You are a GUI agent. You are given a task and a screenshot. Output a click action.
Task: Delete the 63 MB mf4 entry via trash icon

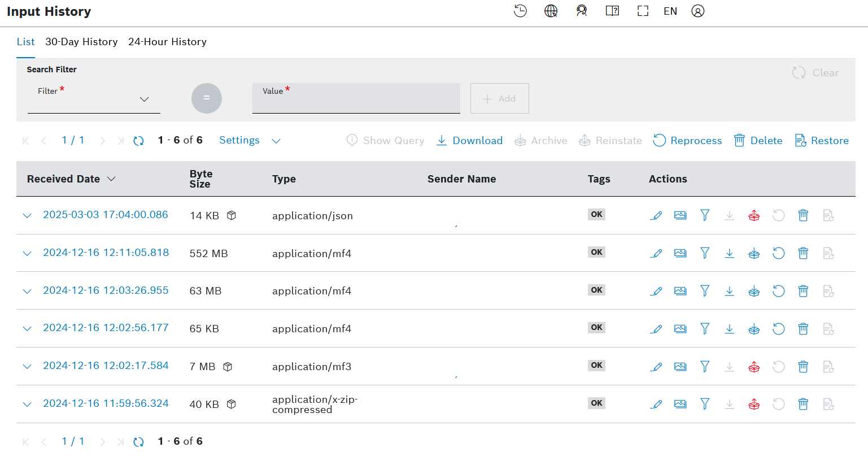point(803,291)
